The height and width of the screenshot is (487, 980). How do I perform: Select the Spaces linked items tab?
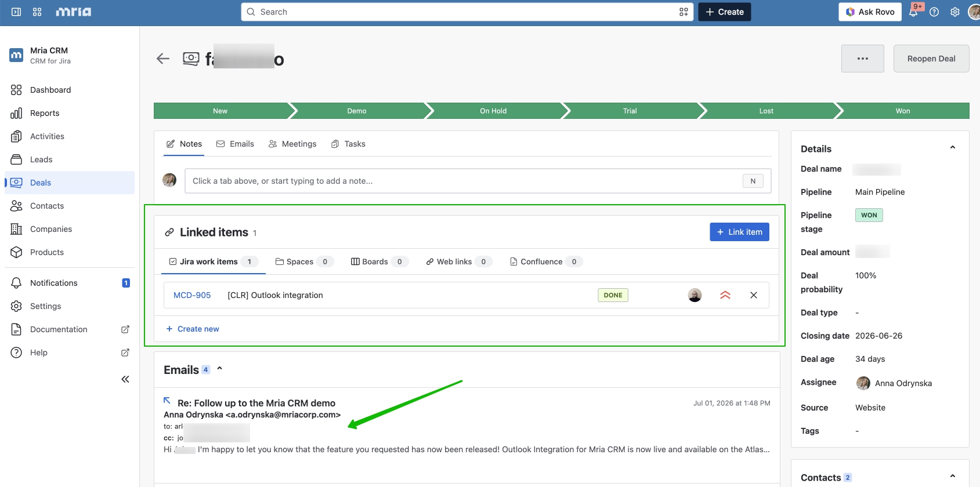(304, 261)
